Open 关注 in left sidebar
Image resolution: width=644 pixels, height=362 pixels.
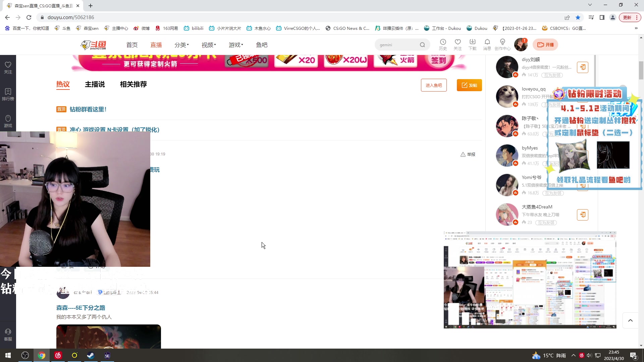pyautogui.click(x=8, y=68)
